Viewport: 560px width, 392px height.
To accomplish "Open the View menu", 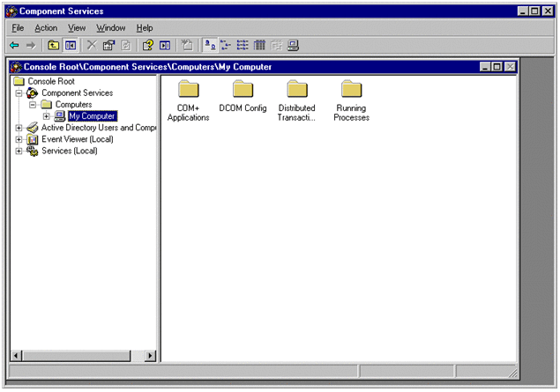I will pos(76,28).
